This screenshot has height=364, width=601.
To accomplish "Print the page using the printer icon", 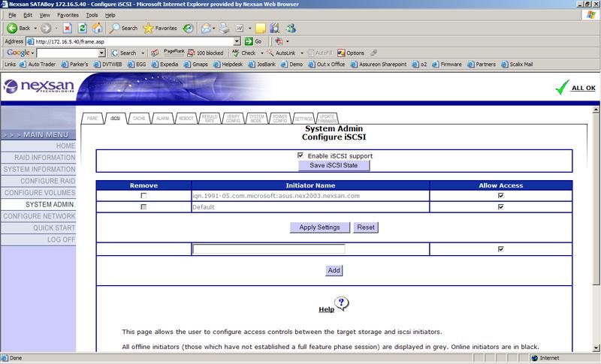I will click(224, 28).
